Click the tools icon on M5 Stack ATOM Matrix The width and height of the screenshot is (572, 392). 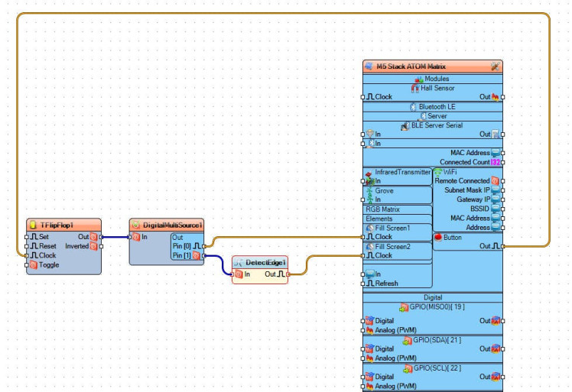pos(495,66)
